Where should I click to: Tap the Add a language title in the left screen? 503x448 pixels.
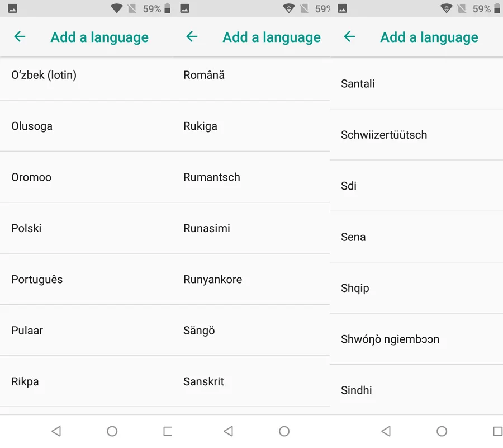pyautogui.click(x=100, y=37)
